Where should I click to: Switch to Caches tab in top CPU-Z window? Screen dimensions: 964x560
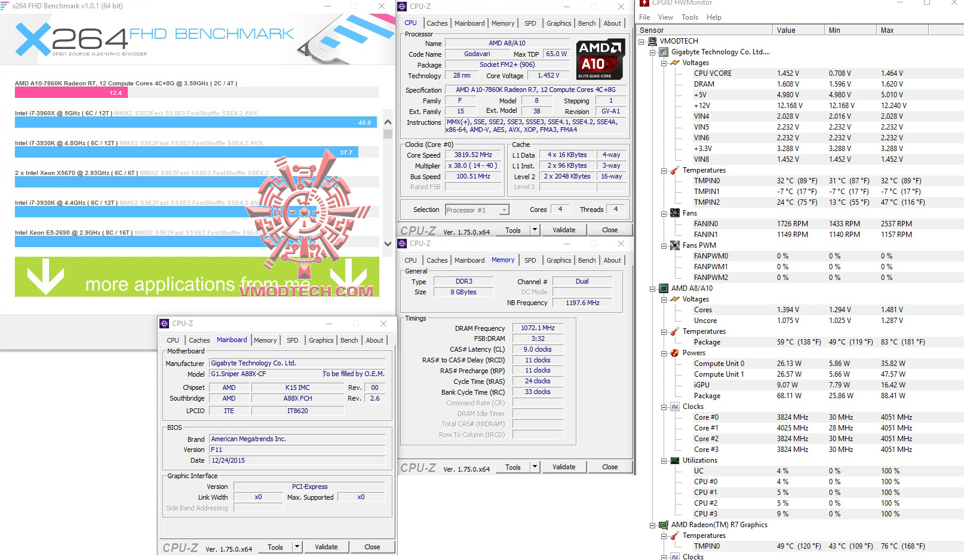click(437, 23)
